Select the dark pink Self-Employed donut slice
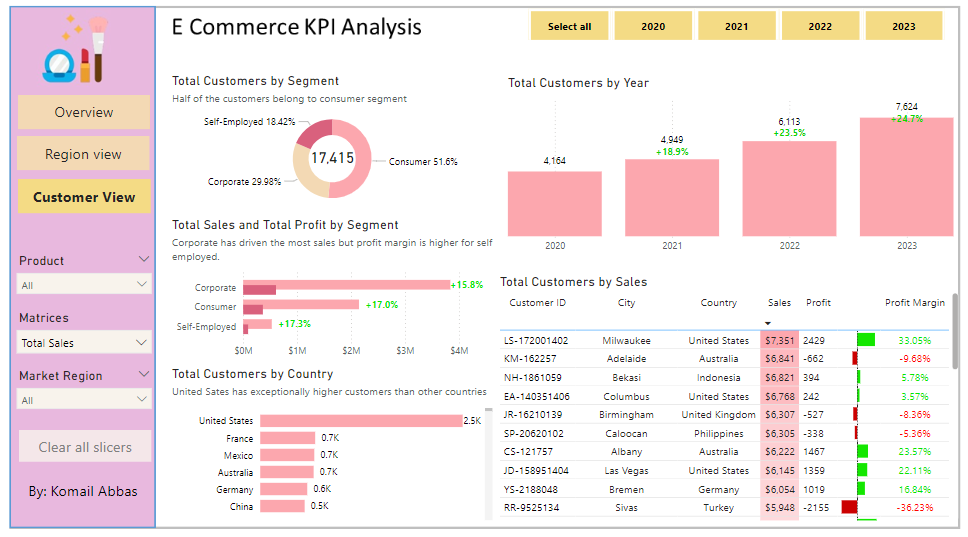 (314, 133)
